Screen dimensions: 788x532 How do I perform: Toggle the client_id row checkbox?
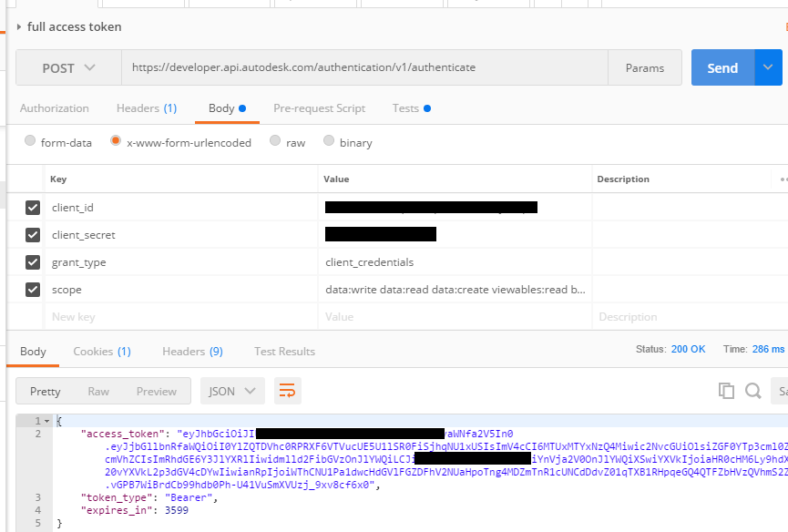33,208
